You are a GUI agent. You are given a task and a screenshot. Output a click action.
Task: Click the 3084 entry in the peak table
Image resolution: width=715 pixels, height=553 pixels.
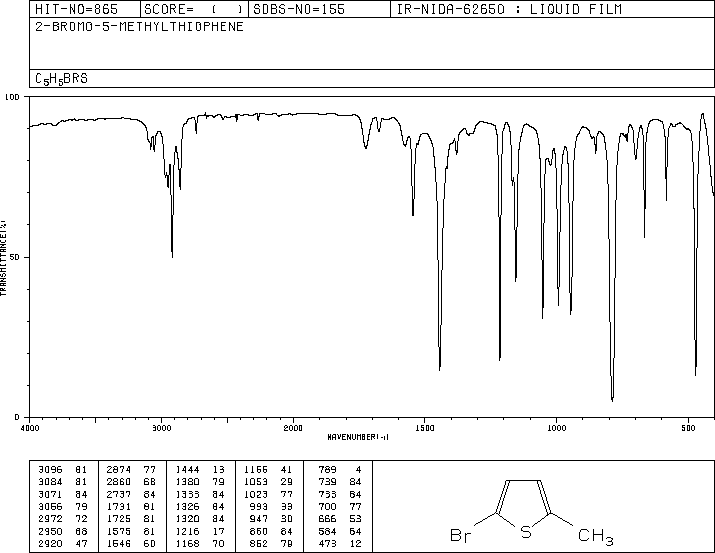point(50,482)
